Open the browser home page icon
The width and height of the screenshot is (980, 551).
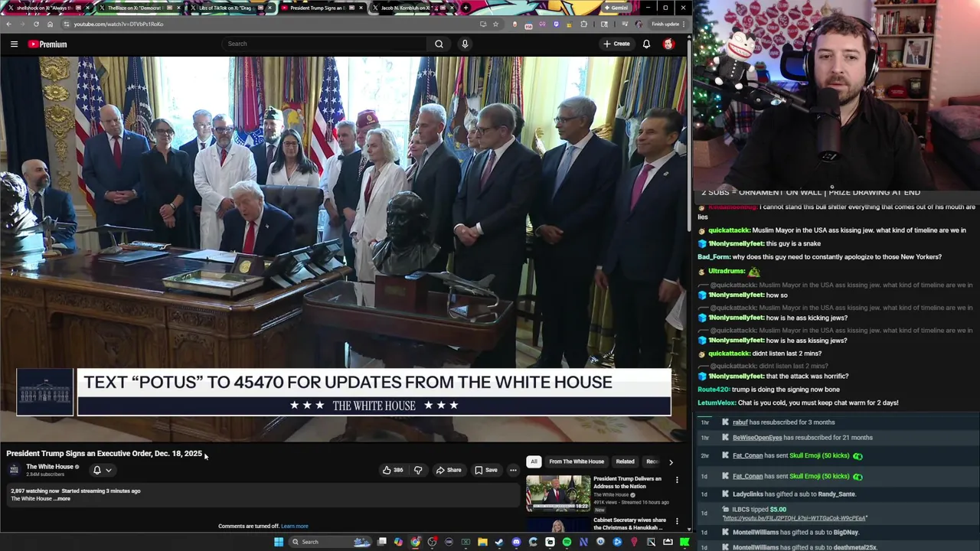tap(51, 24)
